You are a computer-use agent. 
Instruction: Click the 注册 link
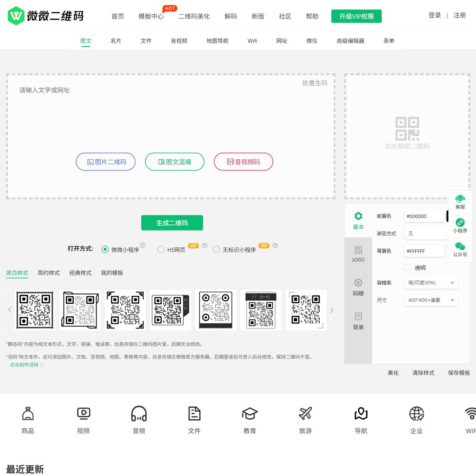pos(460,15)
